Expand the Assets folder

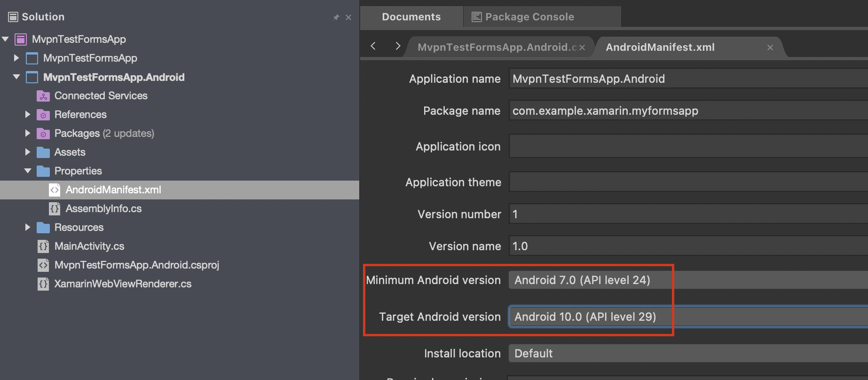(28, 152)
